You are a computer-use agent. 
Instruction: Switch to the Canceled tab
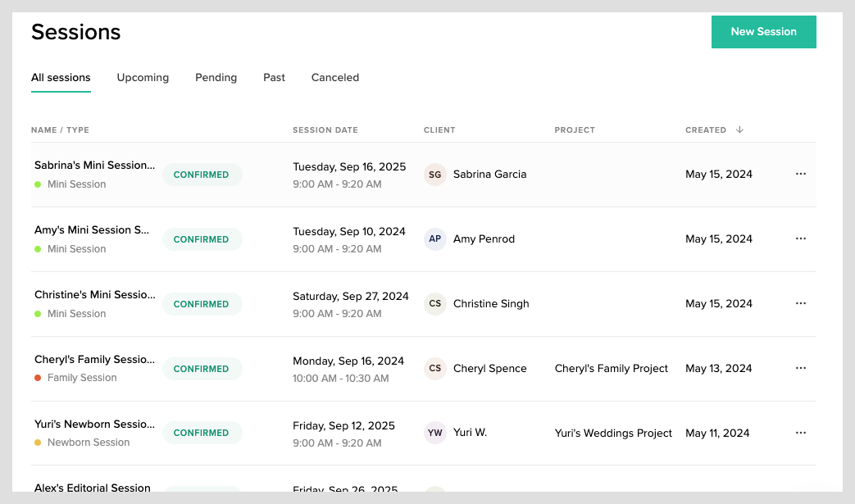pyautogui.click(x=334, y=77)
